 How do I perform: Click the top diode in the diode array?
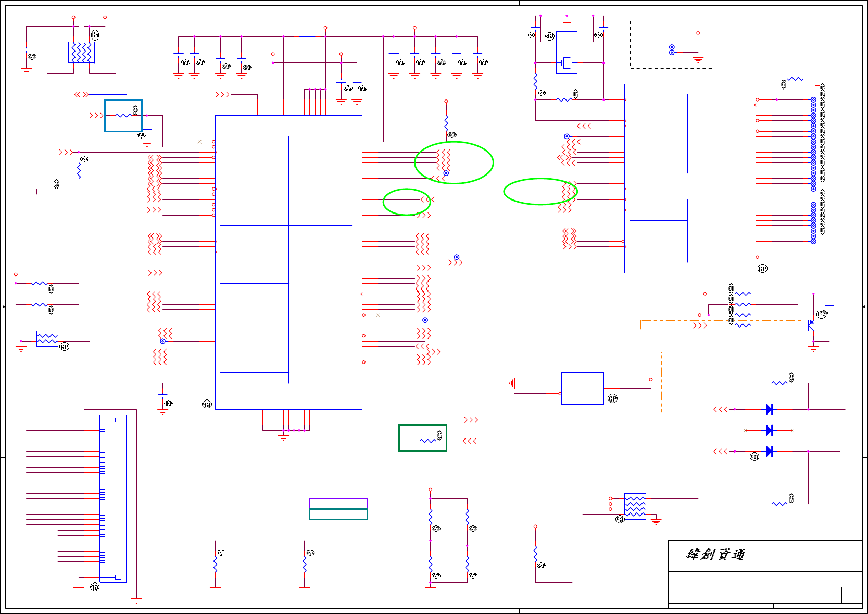(769, 409)
